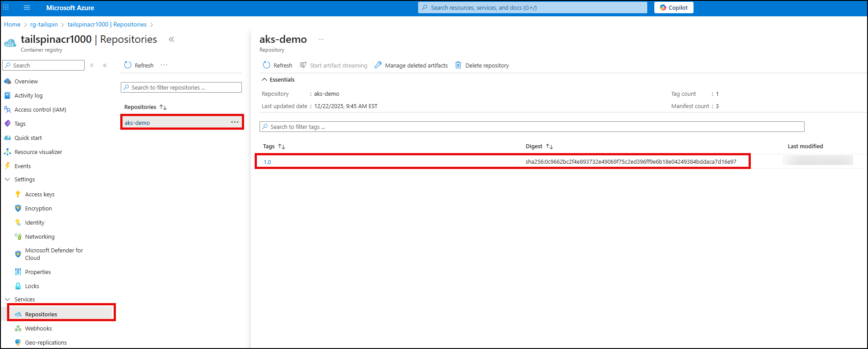The image size is (868, 349).
Task: Click Delete repository trash button
Action: [x=482, y=65]
